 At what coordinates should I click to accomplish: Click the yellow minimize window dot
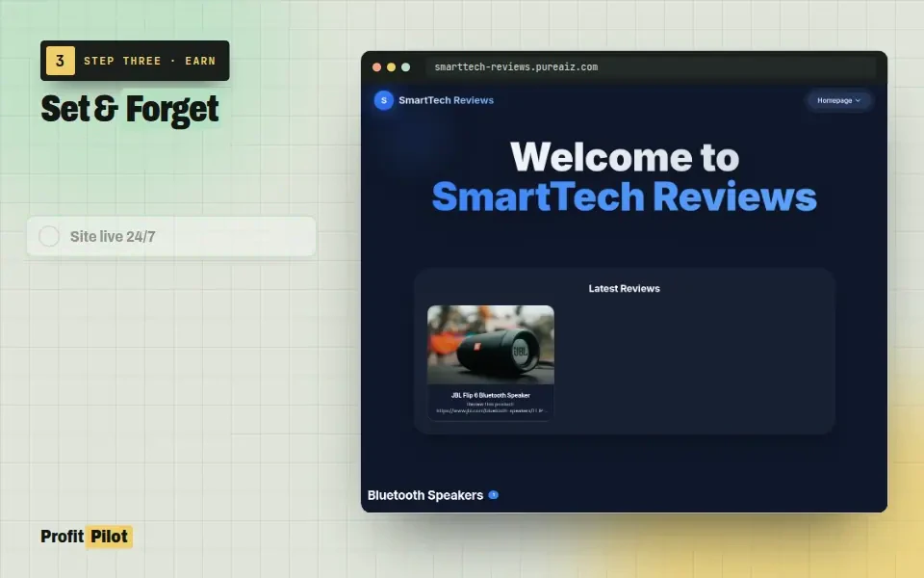391,67
